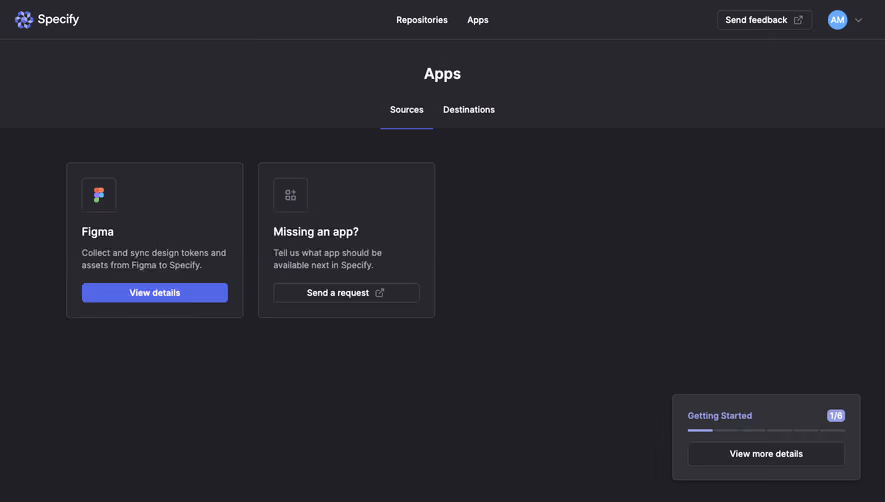885x502 pixels.
Task: Click the Getting Started title
Action: click(x=720, y=416)
